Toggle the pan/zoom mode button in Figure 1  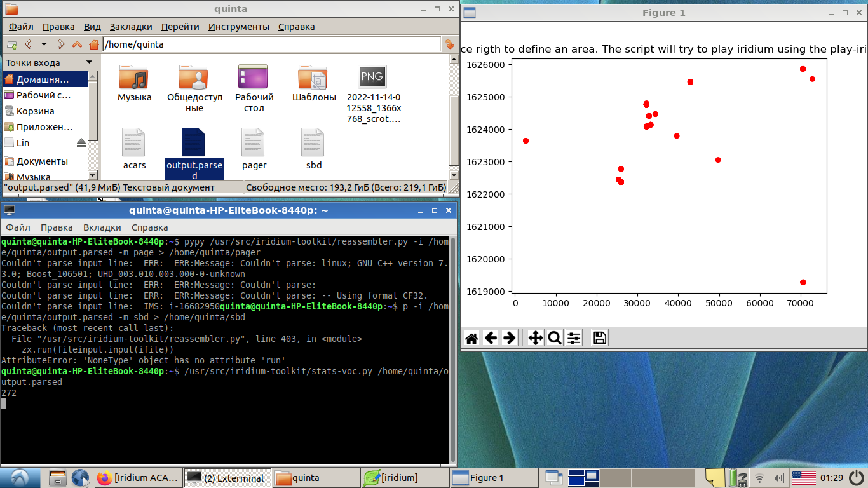pos(536,338)
